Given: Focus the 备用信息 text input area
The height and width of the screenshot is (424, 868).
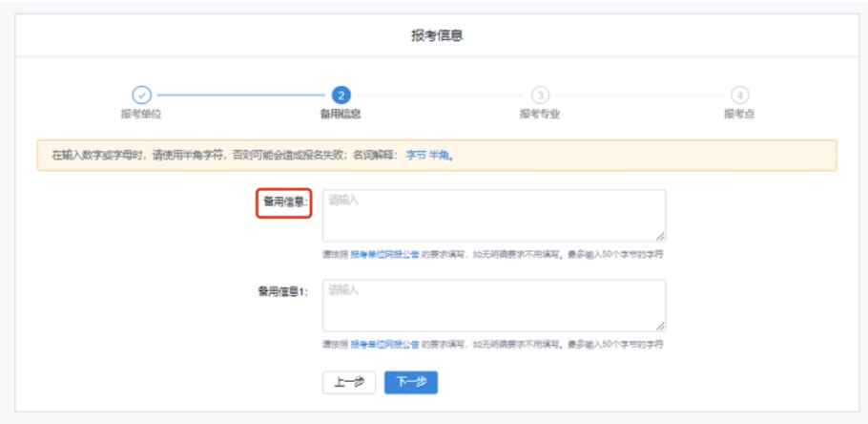Looking at the screenshot, I should [493, 215].
